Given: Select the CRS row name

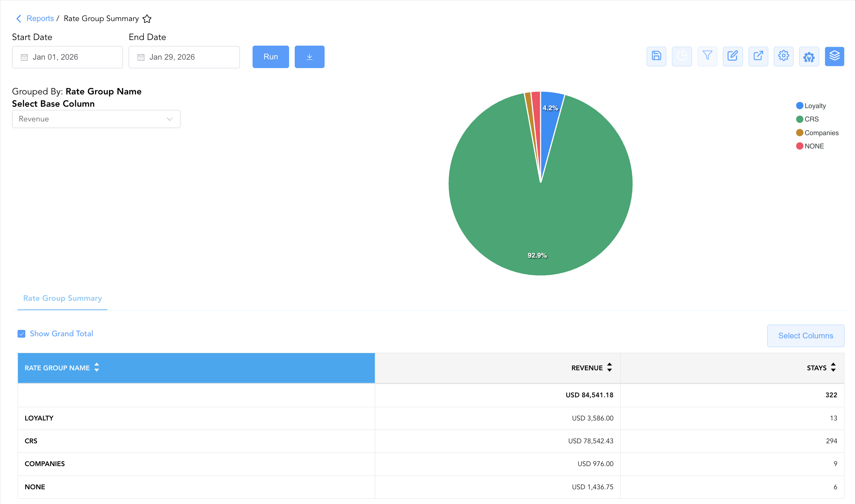Looking at the screenshot, I should point(31,441).
